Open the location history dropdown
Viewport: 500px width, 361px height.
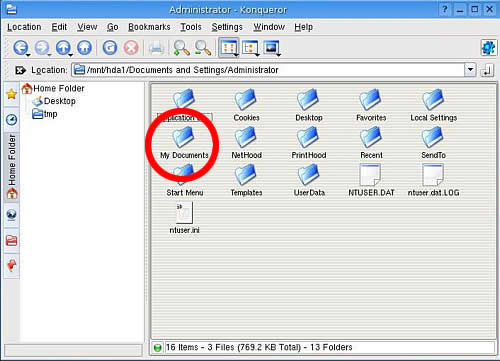(x=470, y=70)
